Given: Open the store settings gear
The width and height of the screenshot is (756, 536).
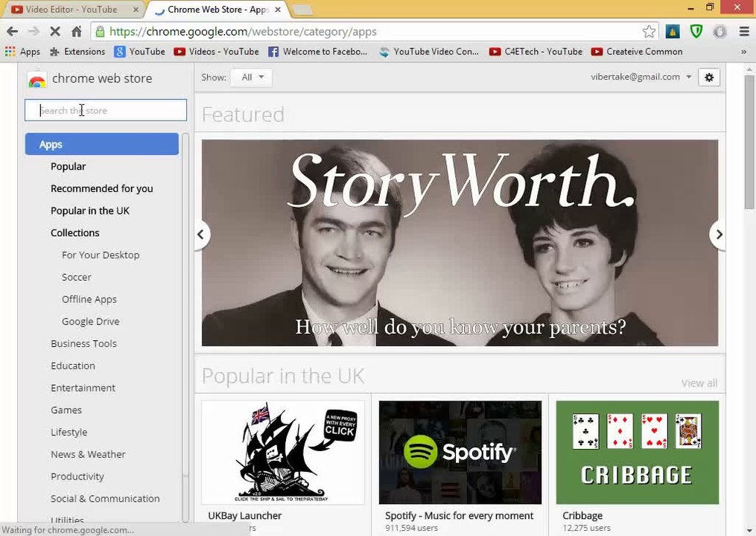Looking at the screenshot, I should point(709,77).
